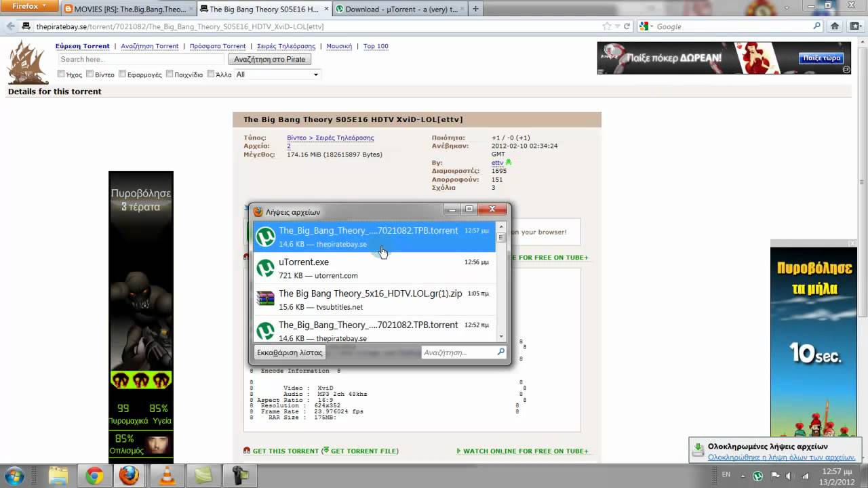This screenshot has width=868, height=488.
Task: Click the Pirate Bay ship logo
Action: [28, 61]
